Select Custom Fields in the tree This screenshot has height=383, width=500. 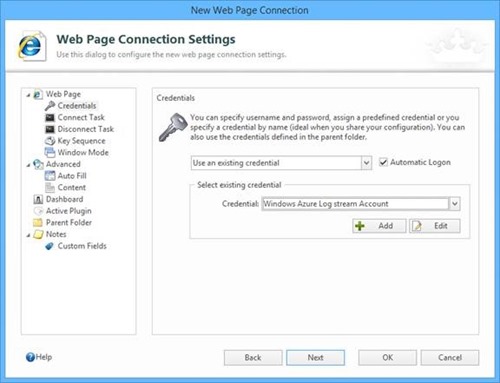[x=82, y=246]
